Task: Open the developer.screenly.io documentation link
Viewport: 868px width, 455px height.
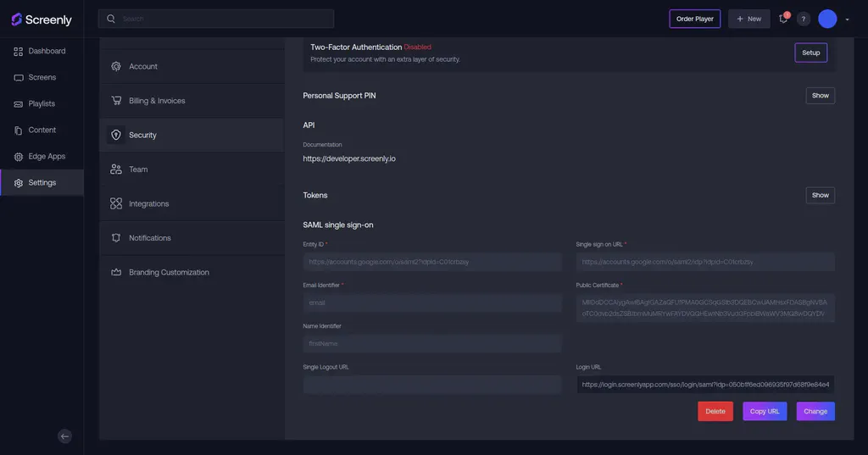Action: click(349, 158)
